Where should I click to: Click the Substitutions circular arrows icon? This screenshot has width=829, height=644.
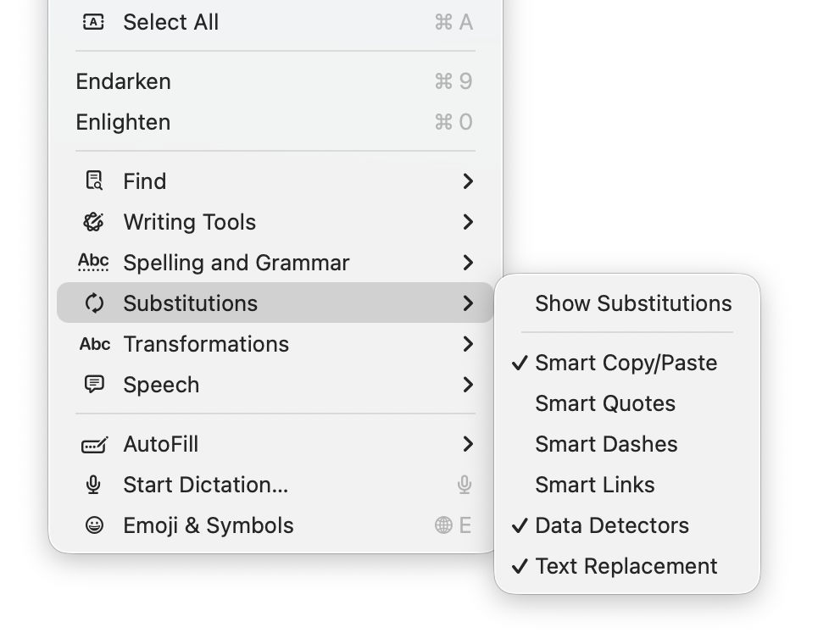94,303
